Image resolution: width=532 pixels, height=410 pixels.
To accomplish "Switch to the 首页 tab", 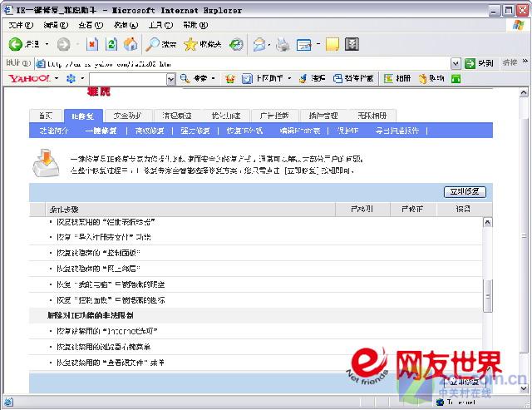I will [46, 116].
